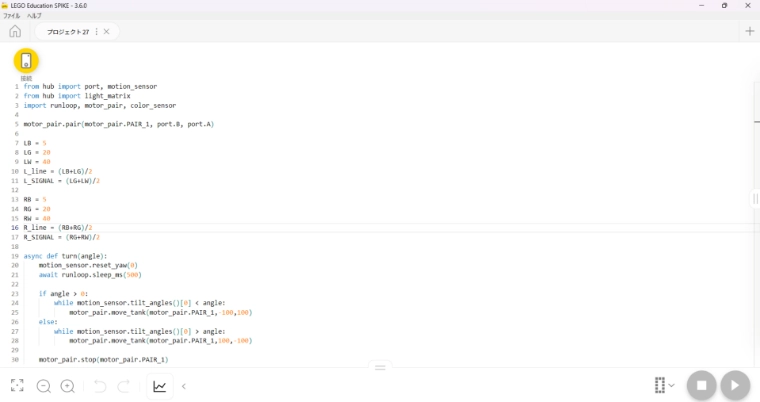760x402 pixels.
Task: Open the ファイル menu
Action: click(12, 16)
